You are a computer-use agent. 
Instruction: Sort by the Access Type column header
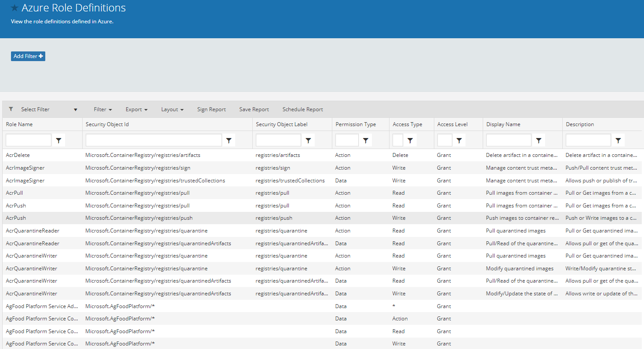coord(408,124)
